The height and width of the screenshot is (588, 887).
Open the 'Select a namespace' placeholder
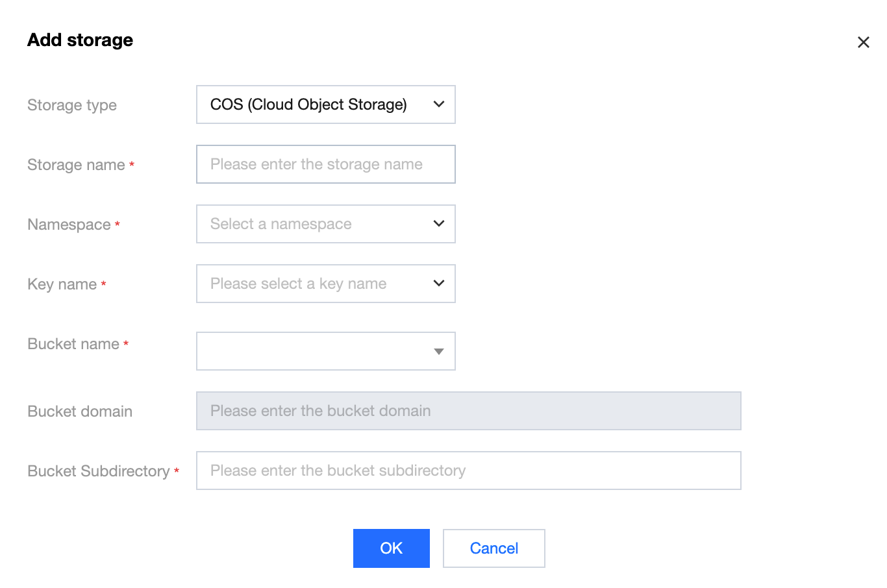(x=281, y=224)
